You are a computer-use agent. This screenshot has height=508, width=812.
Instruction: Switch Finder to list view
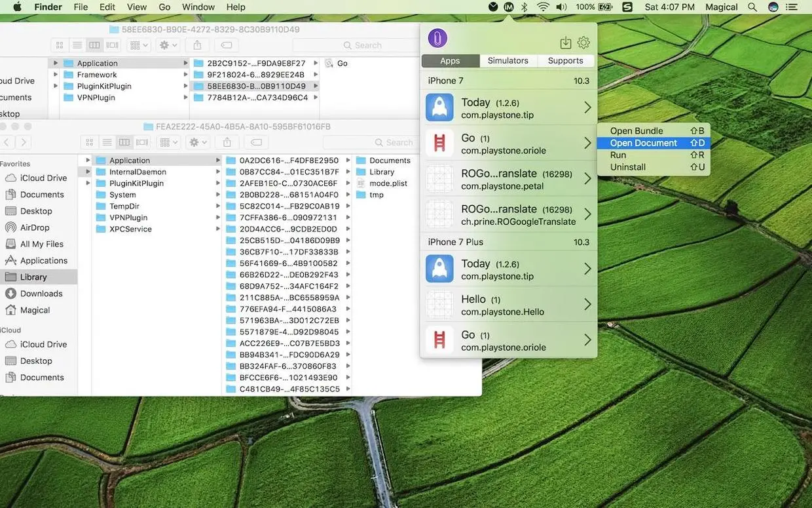tap(77, 45)
